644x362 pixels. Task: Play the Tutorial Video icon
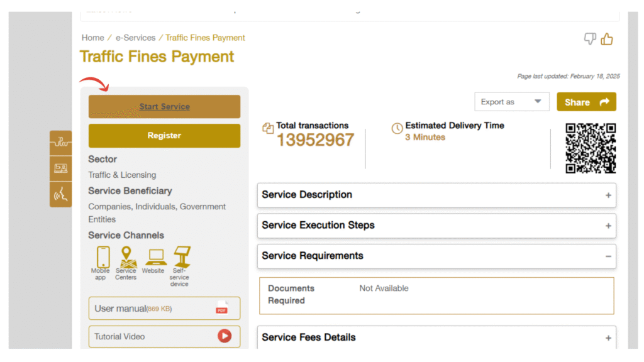[225, 336]
